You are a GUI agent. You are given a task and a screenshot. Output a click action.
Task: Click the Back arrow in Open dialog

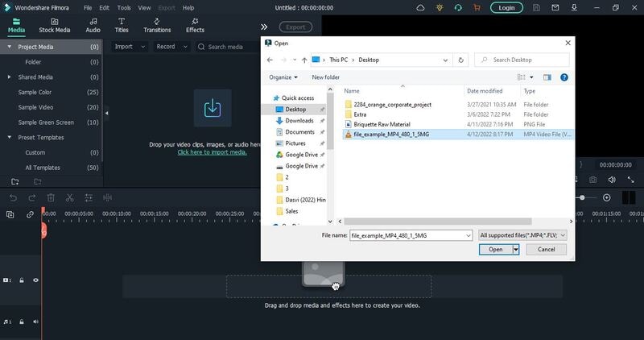pos(270,60)
